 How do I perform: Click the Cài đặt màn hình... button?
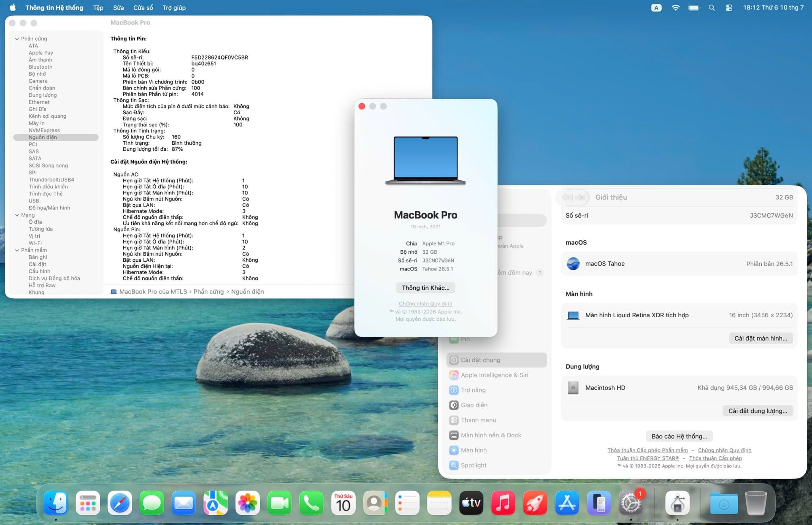(x=761, y=338)
